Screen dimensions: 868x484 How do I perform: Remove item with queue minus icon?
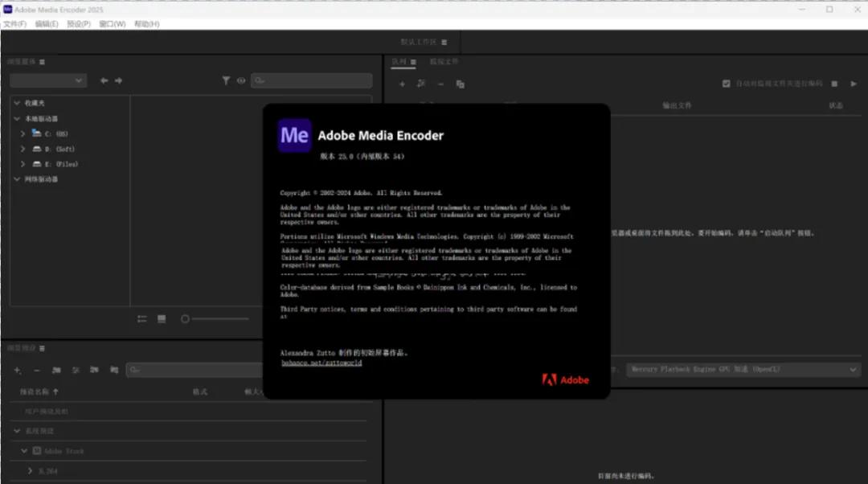440,84
